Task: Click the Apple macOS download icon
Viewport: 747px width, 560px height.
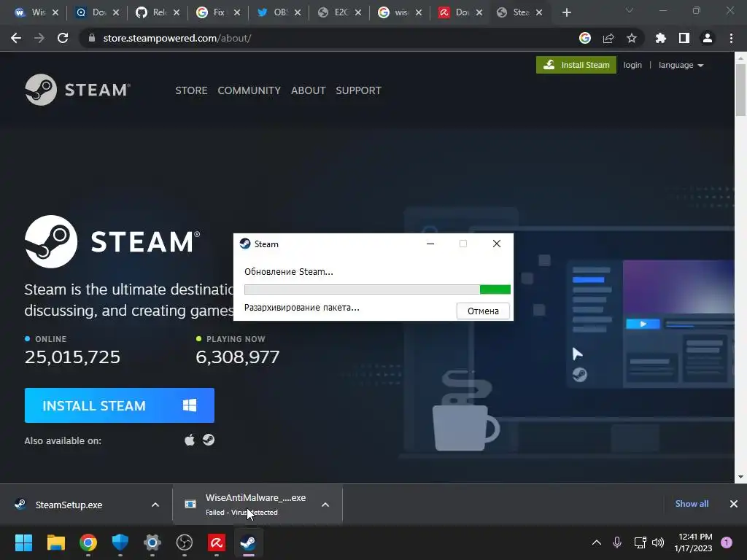Action: (x=190, y=440)
